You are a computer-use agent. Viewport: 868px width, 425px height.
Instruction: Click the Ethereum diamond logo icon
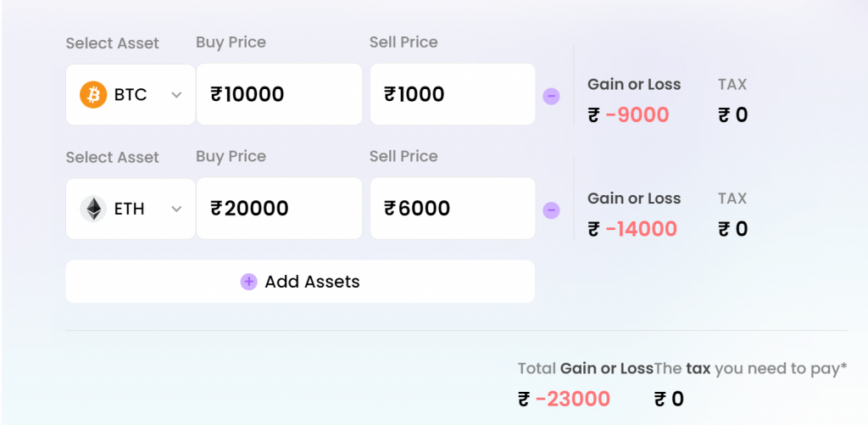click(93, 209)
